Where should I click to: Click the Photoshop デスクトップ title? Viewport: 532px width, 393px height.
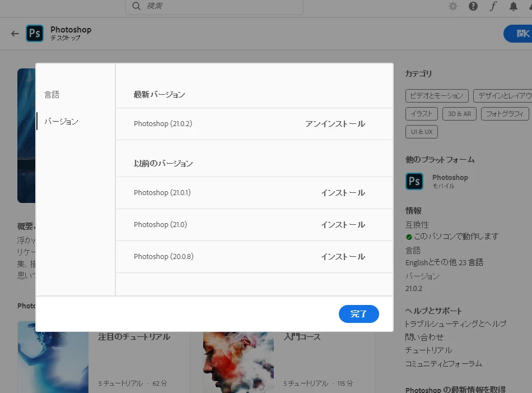71,33
